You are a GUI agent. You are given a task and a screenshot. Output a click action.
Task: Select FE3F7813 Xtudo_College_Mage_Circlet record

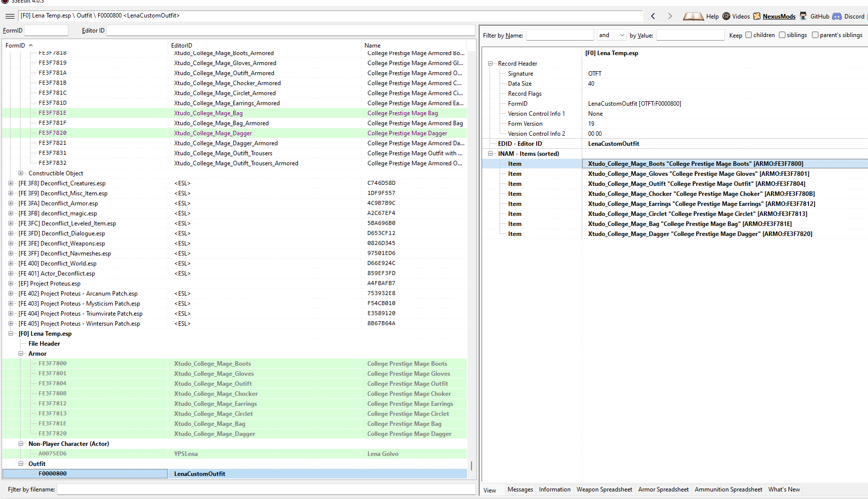pyautogui.click(x=234, y=414)
